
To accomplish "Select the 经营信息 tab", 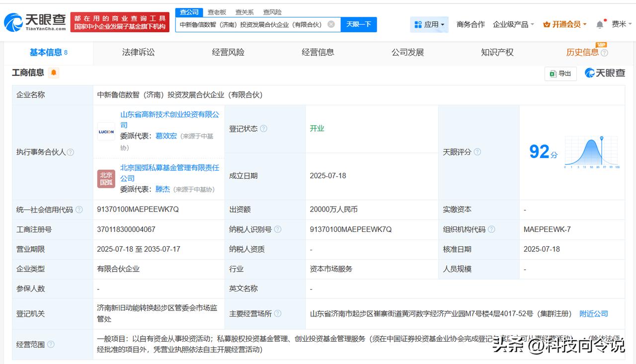I will pyautogui.click(x=318, y=53).
